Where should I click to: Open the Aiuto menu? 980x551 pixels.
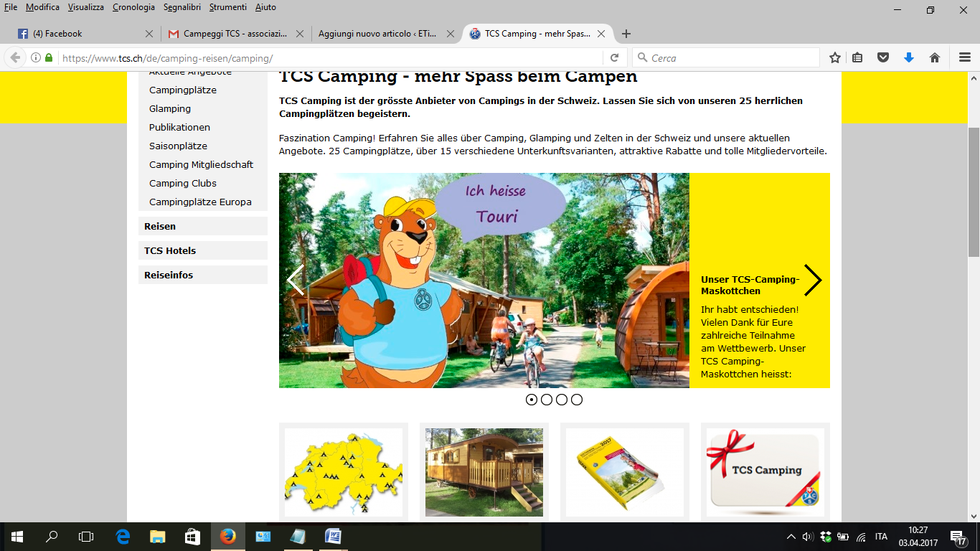coord(265,7)
